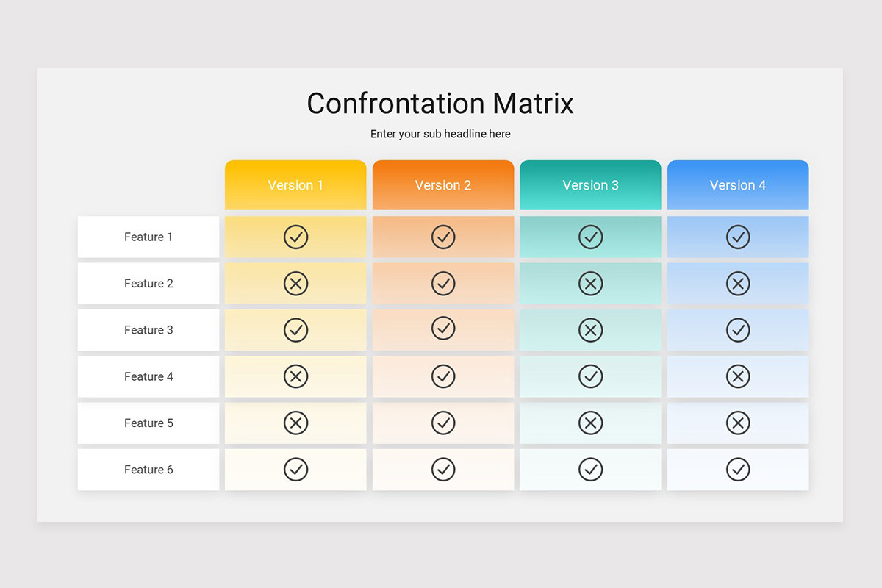
Task: Select the Confrontation Matrix title text
Action: click(440, 103)
